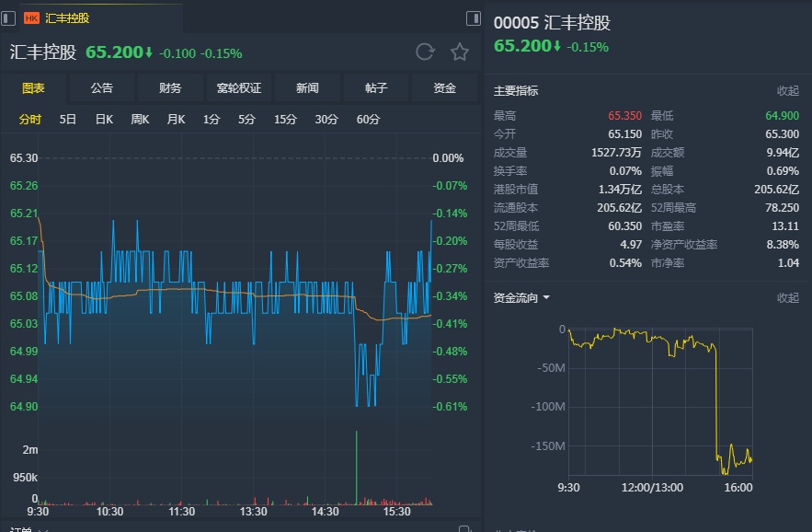This screenshot has width=812, height=532.
Task: Open the 新闻 tab
Action: point(307,88)
